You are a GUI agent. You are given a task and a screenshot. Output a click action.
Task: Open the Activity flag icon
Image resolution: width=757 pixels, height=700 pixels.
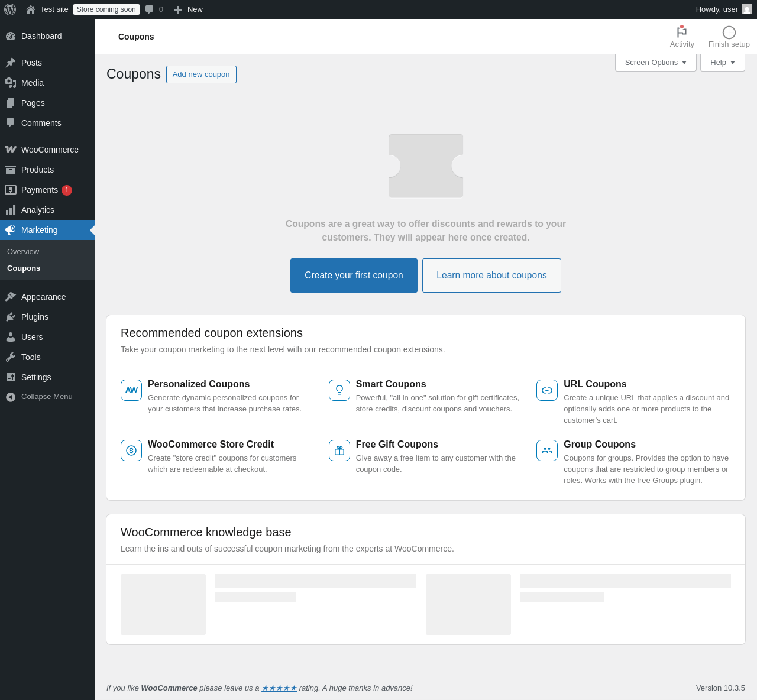(682, 32)
